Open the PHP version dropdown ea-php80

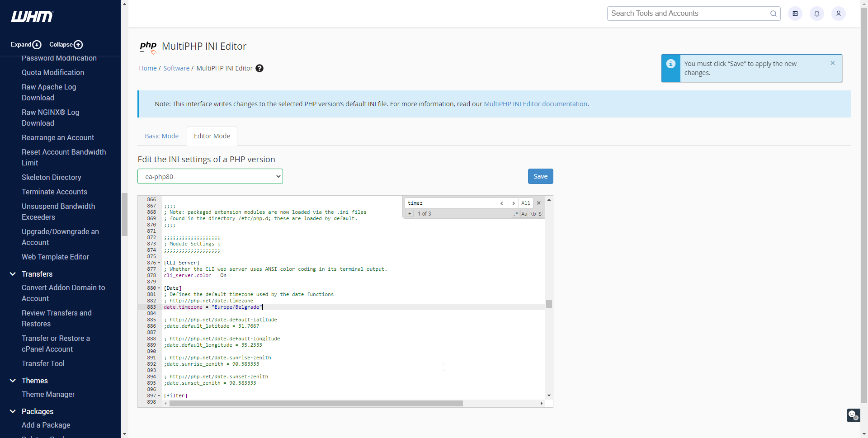210,177
